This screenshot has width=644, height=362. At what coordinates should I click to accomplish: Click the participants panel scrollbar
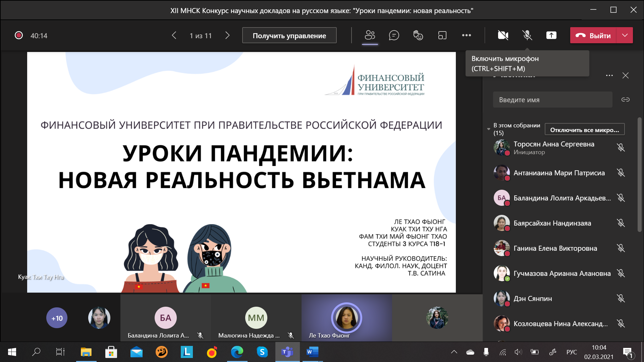pyautogui.click(x=639, y=174)
